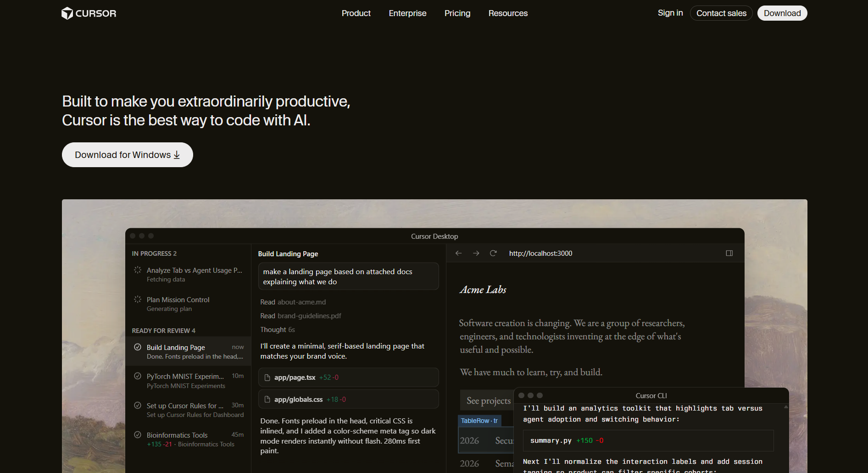
Task: Click the Sign in link
Action: [x=670, y=13]
